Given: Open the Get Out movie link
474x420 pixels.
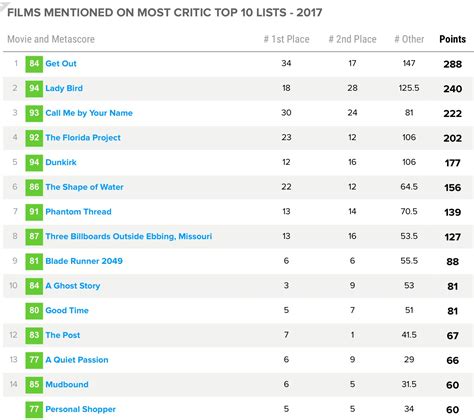Looking at the screenshot, I should tap(61, 64).
